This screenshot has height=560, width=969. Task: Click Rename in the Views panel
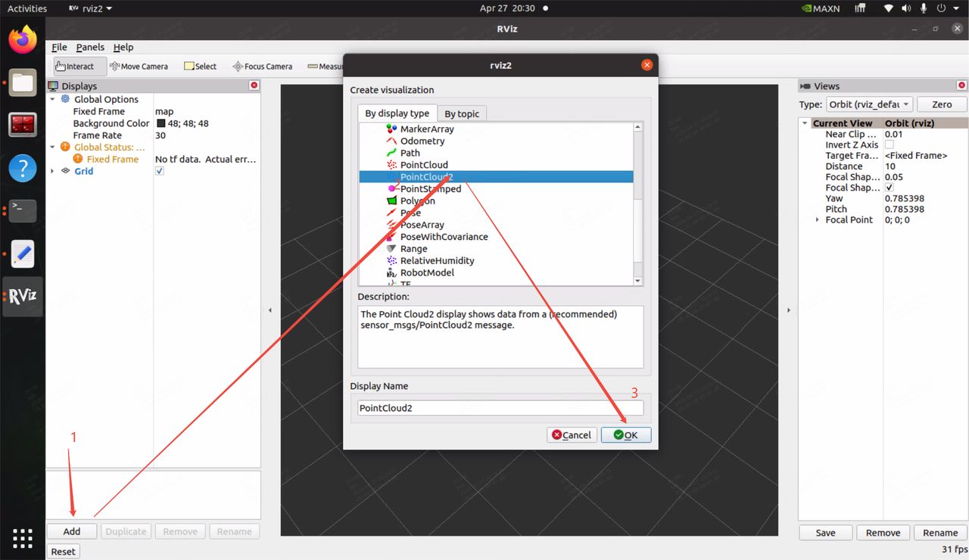[x=940, y=533]
